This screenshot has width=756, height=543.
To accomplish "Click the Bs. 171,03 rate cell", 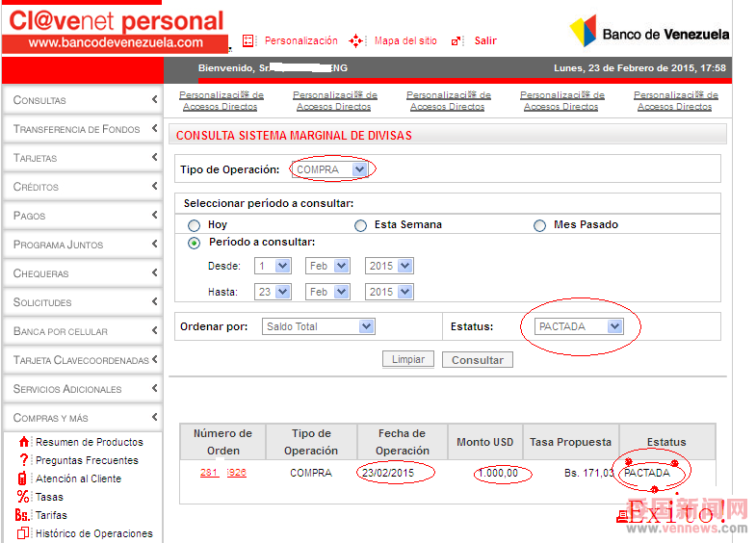I will [x=588, y=473].
